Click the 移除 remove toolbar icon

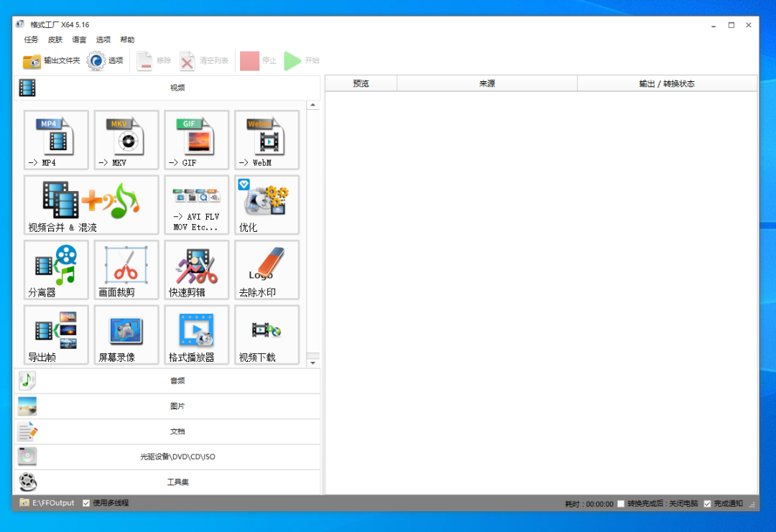144,61
